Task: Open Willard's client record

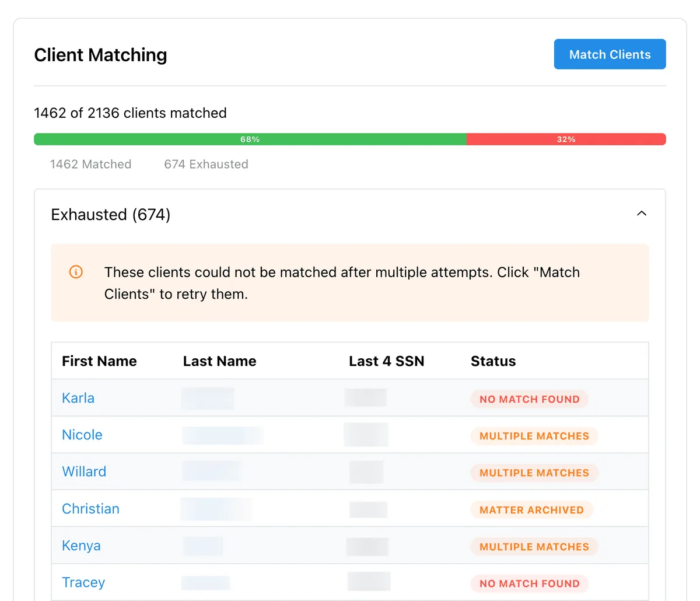Action: [x=84, y=471]
